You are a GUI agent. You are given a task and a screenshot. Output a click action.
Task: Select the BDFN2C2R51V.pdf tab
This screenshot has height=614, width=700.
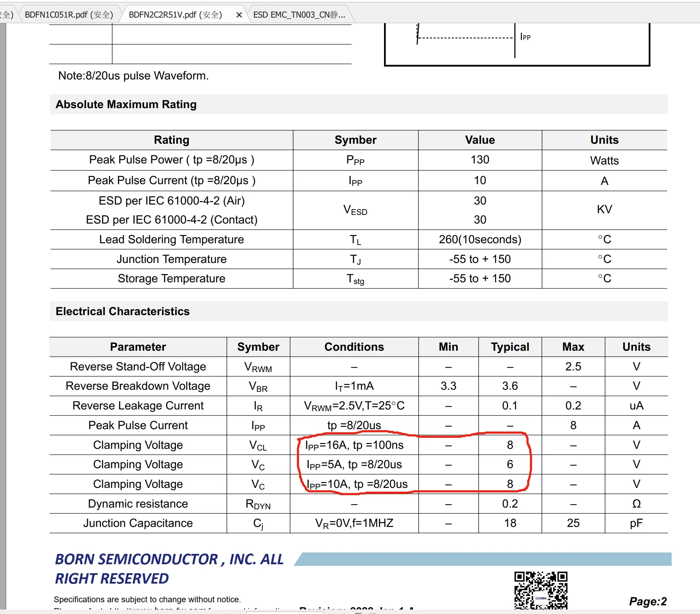(175, 15)
